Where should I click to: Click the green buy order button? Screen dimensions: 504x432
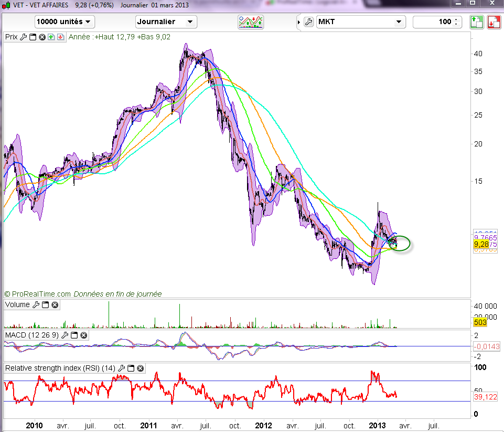point(476,22)
